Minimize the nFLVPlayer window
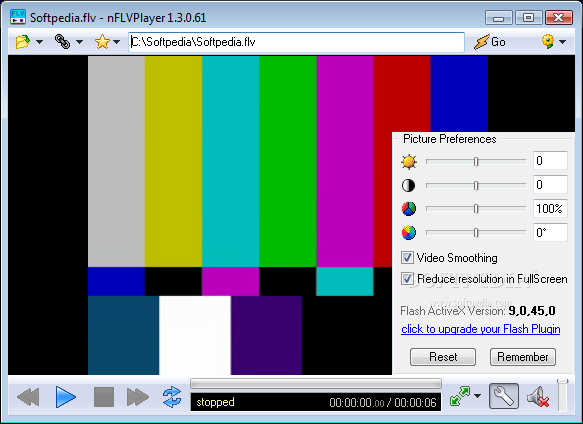Viewport: 583px width, 424px height. [x=499, y=17]
